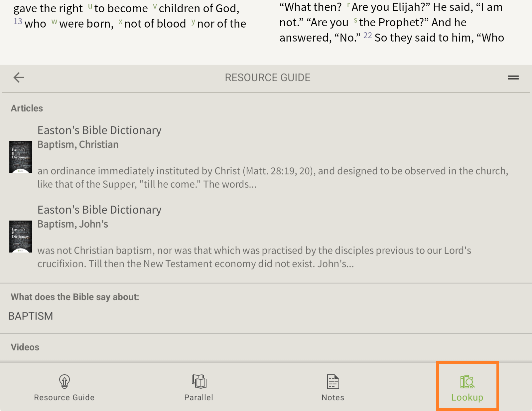Read the 'was not Christian baptism' article excerpt
The height and width of the screenshot is (411, 532).
tap(254, 257)
